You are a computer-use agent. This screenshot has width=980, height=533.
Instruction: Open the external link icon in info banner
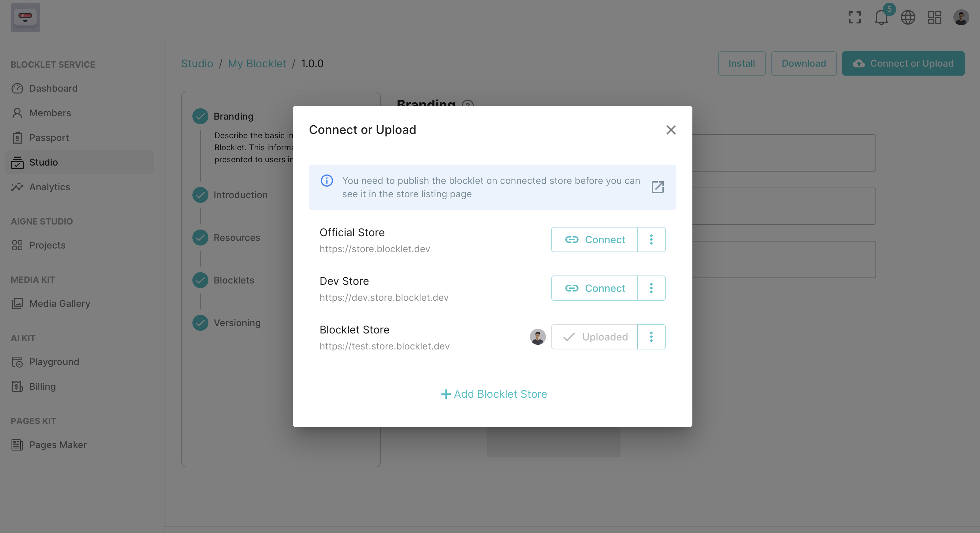[x=657, y=187]
